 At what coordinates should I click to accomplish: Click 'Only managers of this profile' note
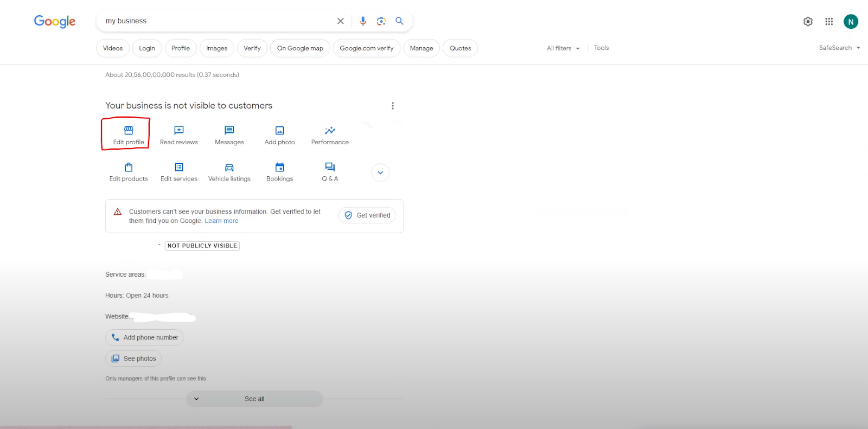coord(156,379)
